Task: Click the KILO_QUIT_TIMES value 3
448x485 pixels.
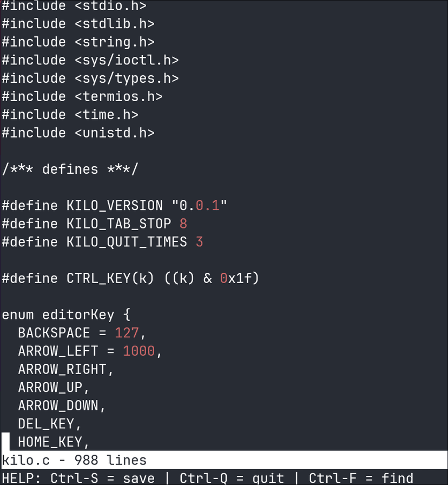Action: [199, 242]
